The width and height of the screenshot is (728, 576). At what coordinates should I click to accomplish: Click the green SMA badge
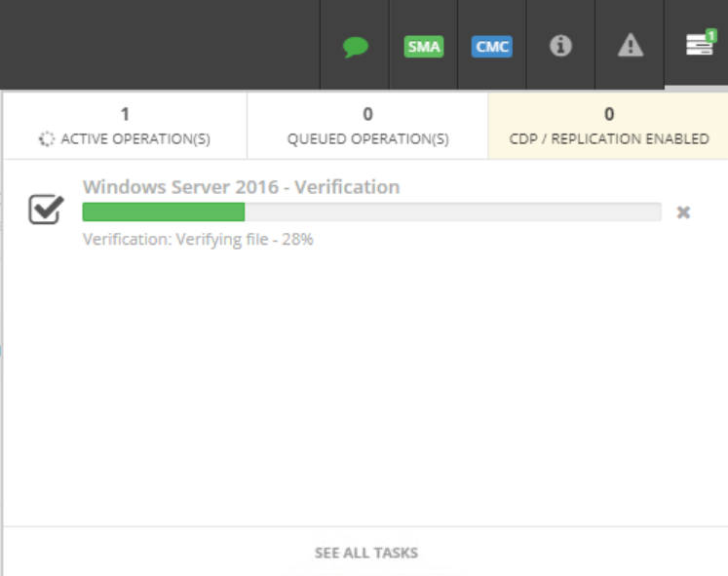pyautogui.click(x=423, y=47)
